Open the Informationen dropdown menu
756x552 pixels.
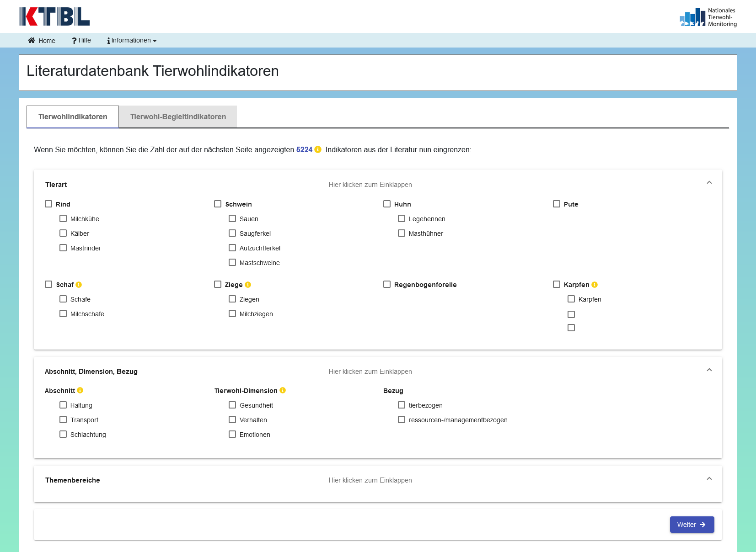tap(132, 40)
